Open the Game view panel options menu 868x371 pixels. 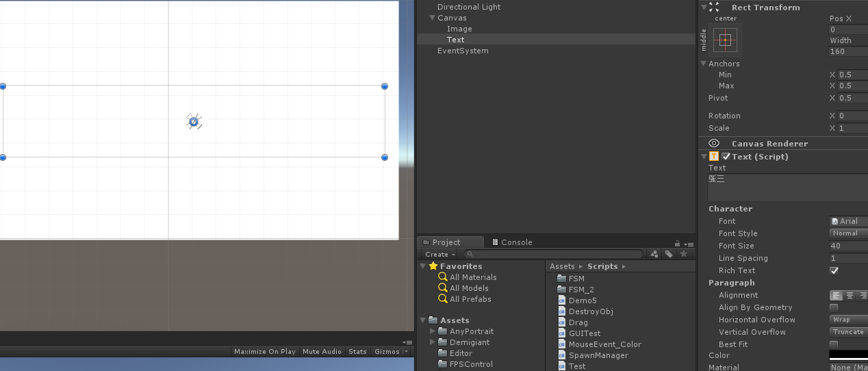pyautogui.click(x=407, y=342)
